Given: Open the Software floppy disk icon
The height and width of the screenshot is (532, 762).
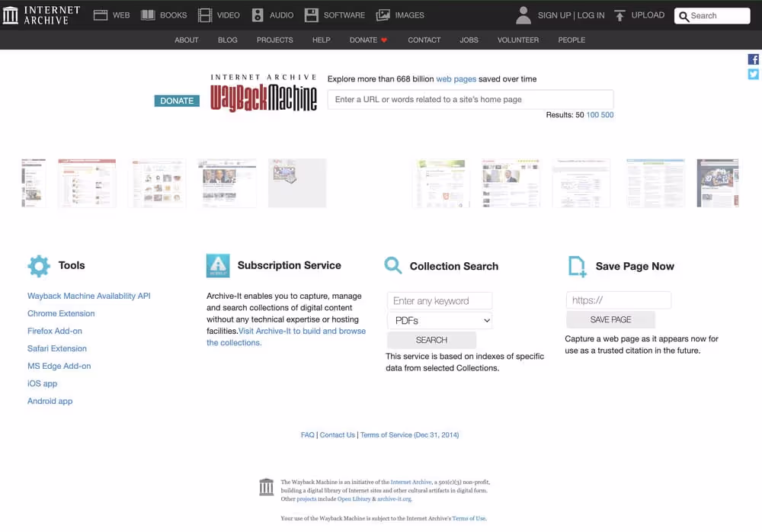Looking at the screenshot, I should [312, 15].
